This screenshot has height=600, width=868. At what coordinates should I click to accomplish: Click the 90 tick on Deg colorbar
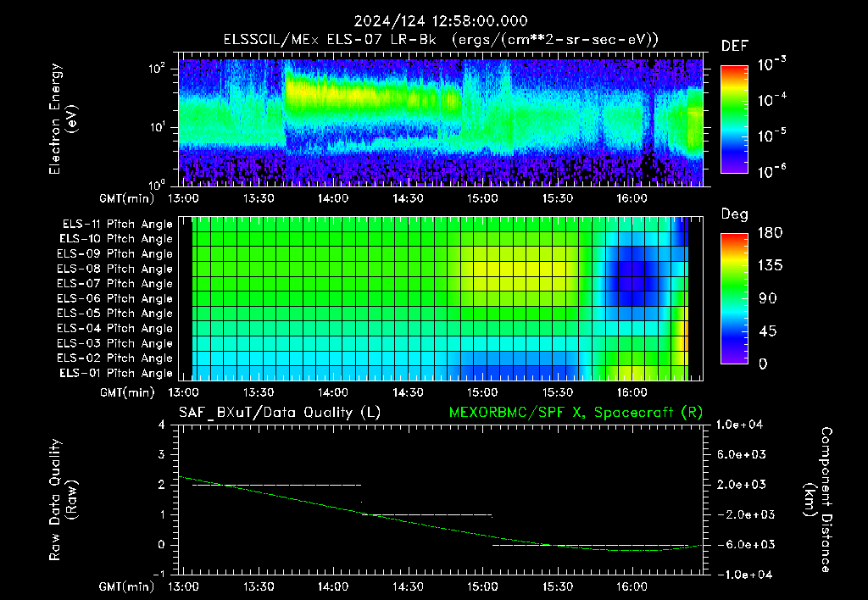click(766, 298)
